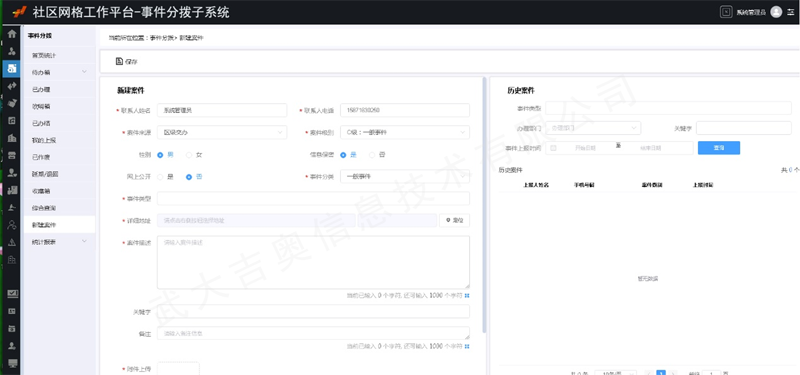Click the 保存 button
The image size is (800, 375).
127,61
